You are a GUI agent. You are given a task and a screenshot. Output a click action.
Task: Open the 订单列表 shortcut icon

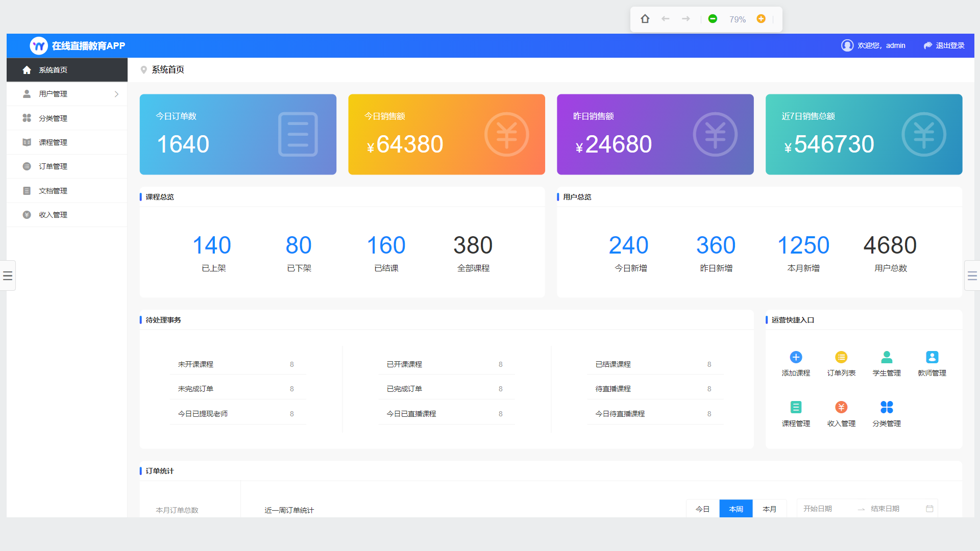click(841, 357)
